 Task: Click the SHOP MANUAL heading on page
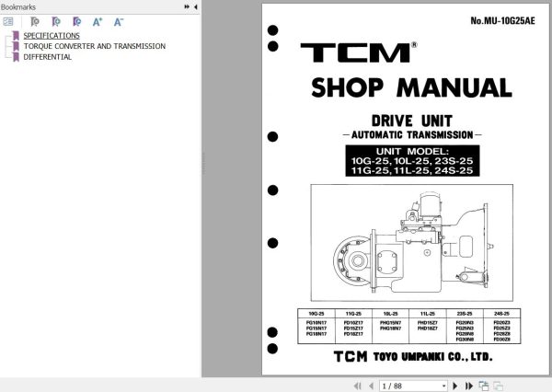point(411,87)
